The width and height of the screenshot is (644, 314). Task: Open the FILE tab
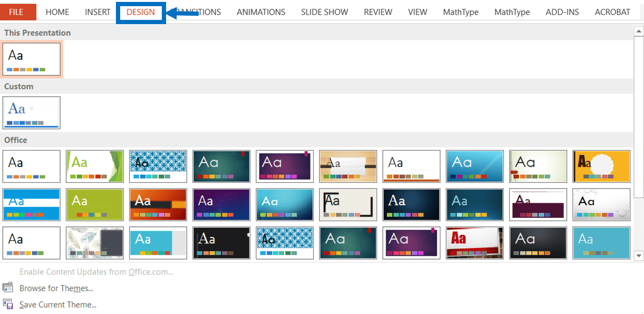(18, 12)
